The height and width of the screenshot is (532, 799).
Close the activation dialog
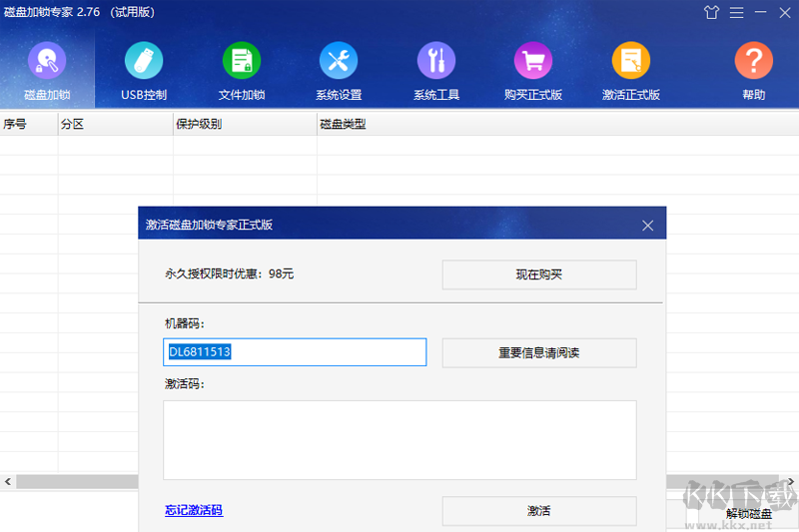(x=647, y=226)
